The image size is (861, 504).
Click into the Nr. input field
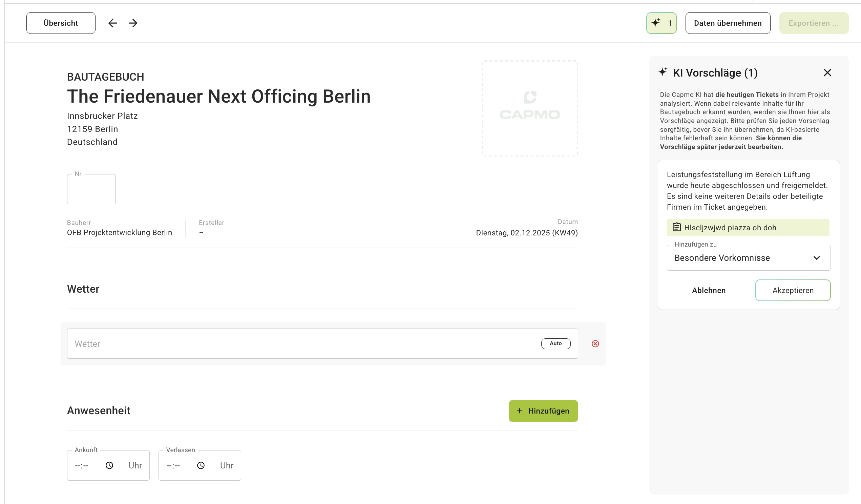[x=91, y=189]
